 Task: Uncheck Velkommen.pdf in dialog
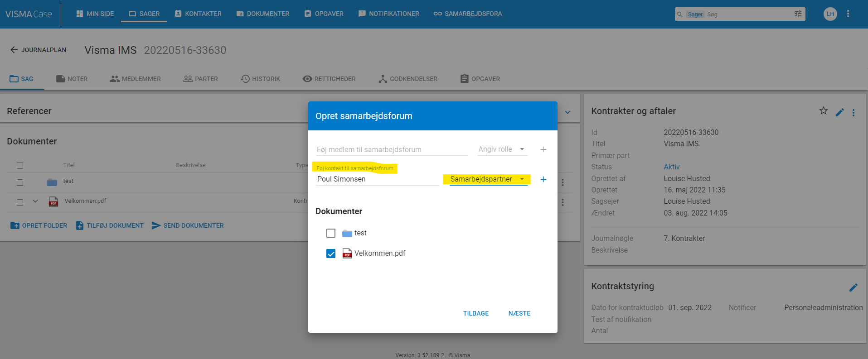pos(331,254)
